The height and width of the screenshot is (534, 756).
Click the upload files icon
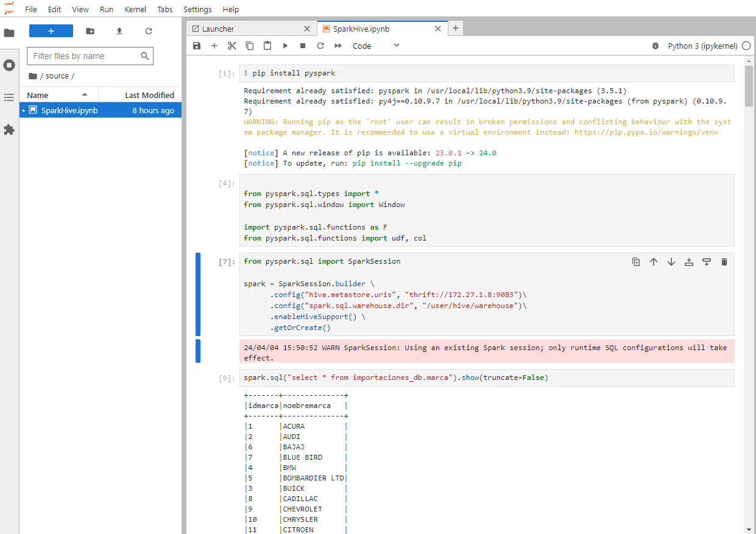119,31
